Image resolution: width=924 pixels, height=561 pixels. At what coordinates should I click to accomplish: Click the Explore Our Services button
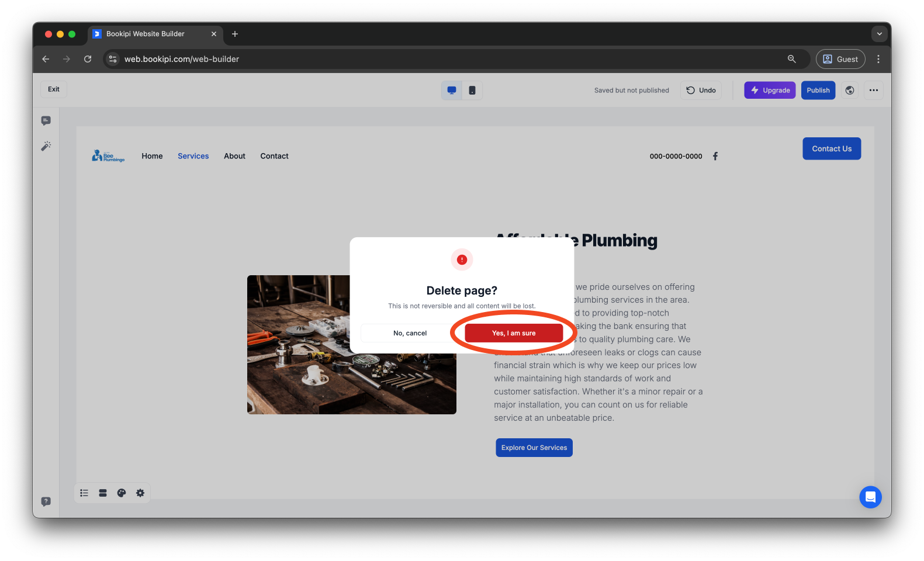click(534, 448)
